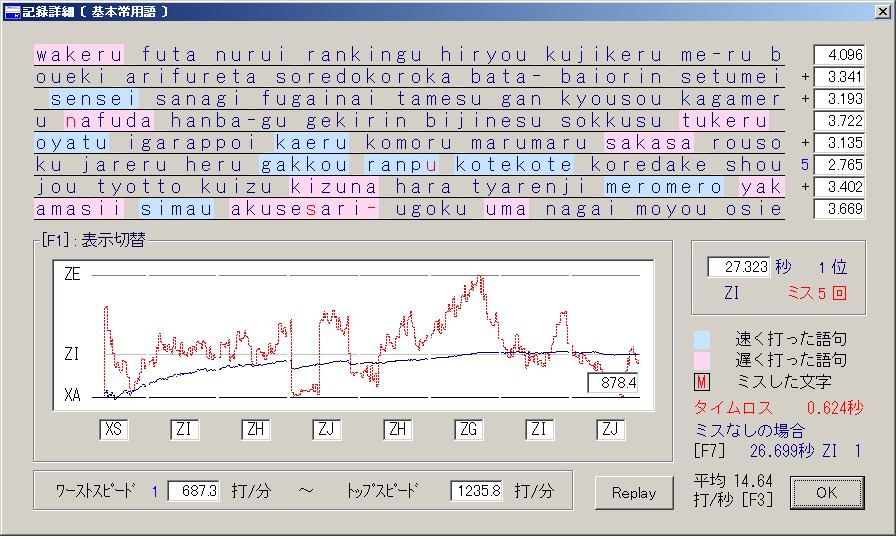Click line time value 3.402
896x538 pixels.
click(x=839, y=187)
